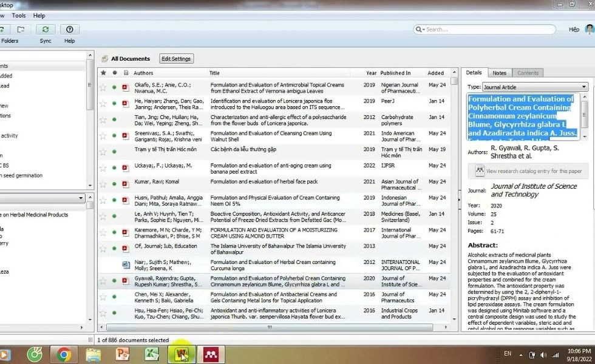Open PDF icon for Gyawali polyherbal cream paper
Image resolution: width=595 pixels, height=364 pixels.
click(x=126, y=280)
